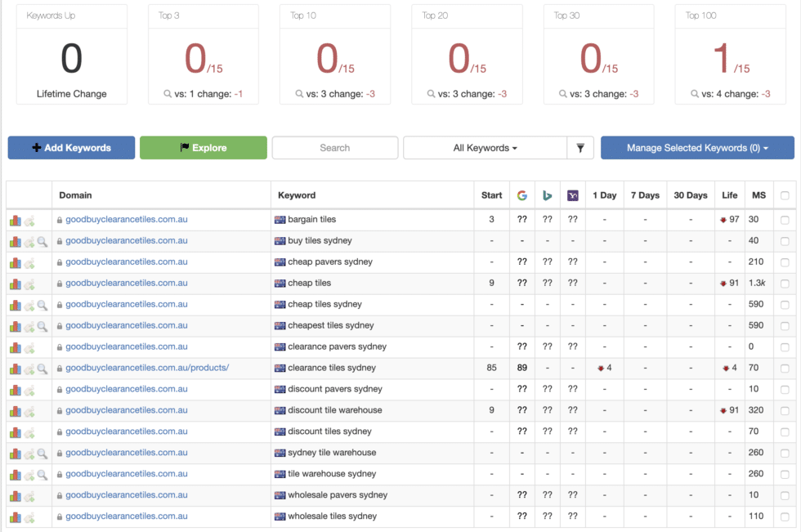Click the Top 30 summary card
Image resolution: width=801 pixels, height=532 pixels.
pyautogui.click(x=598, y=55)
